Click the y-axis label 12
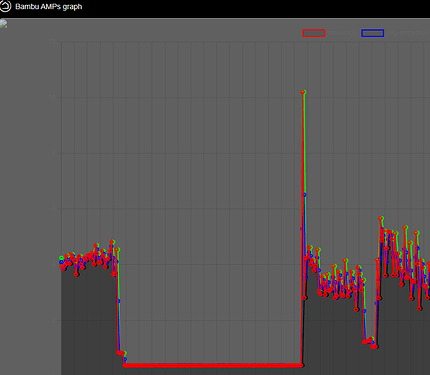This screenshot has width=430, height=375. (52, 41)
